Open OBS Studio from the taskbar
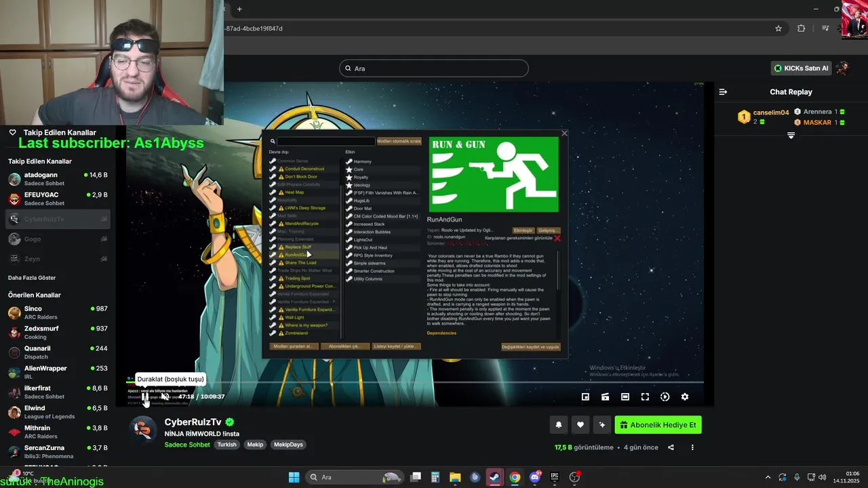This screenshot has height=488, width=868. [574, 477]
